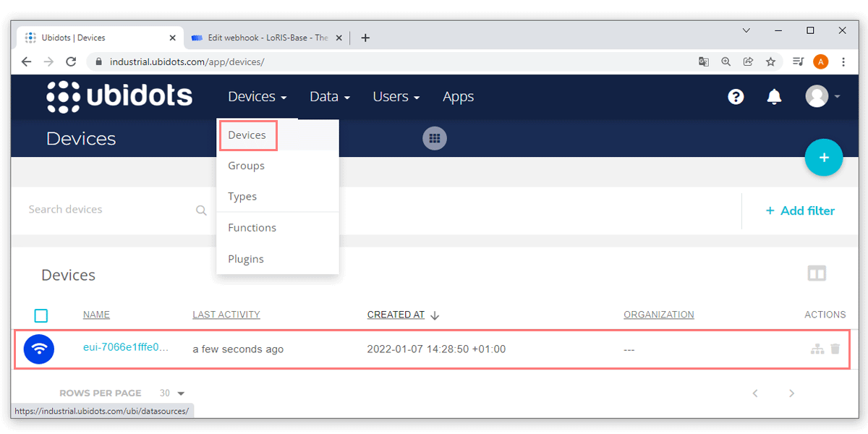Open the Chrome three-dot menu
The height and width of the screenshot is (434, 868).
pyautogui.click(x=843, y=61)
